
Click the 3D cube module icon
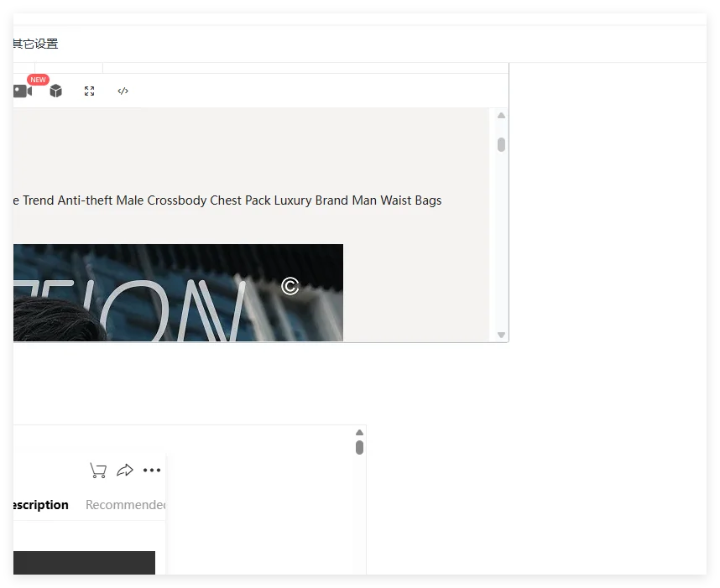coord(56,91)
